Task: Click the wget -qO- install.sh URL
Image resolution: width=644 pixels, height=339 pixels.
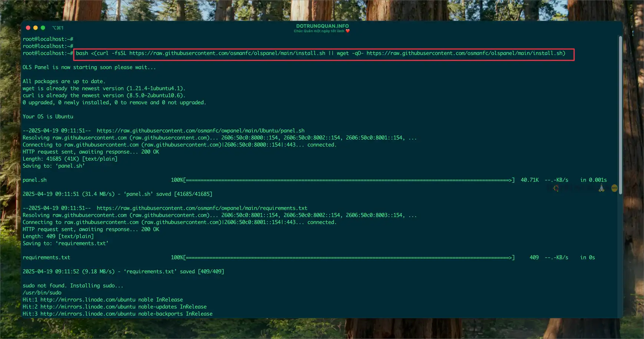Action: tap(451, 53)
